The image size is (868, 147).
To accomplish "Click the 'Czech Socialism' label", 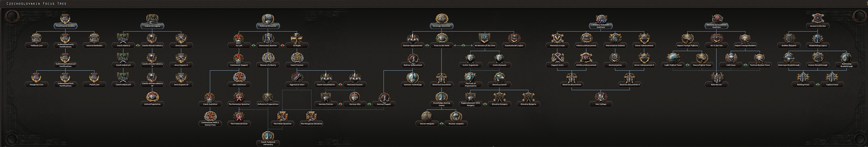I will point(210,104).
